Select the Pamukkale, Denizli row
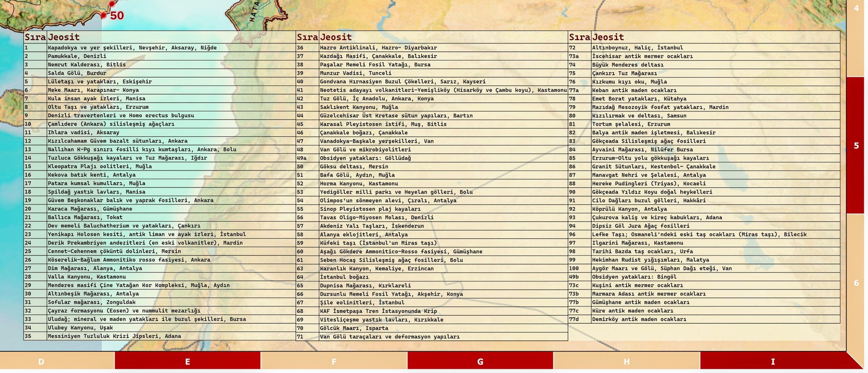The image size is (868, 373). coord(77,56)
